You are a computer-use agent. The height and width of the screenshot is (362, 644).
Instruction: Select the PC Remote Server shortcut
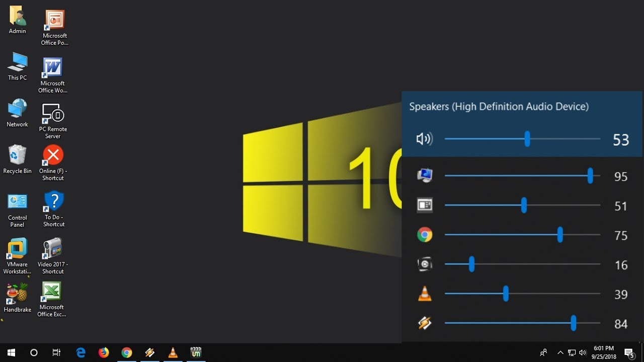(53, 121)
